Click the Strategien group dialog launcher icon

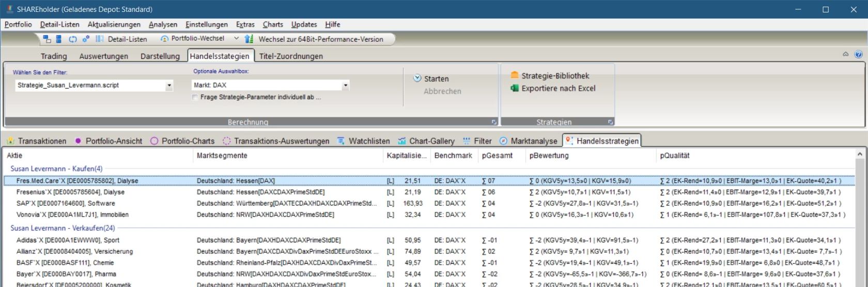[x=610, y=122]
